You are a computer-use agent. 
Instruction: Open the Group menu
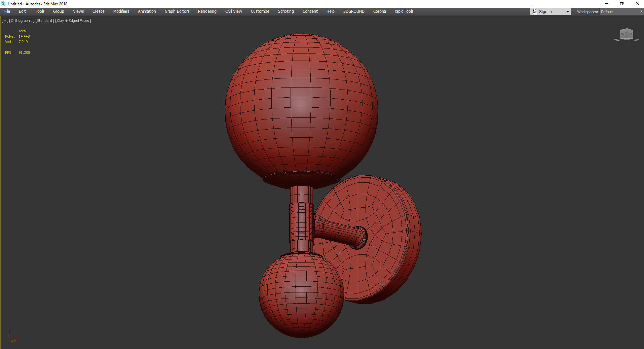pos(59,11)
